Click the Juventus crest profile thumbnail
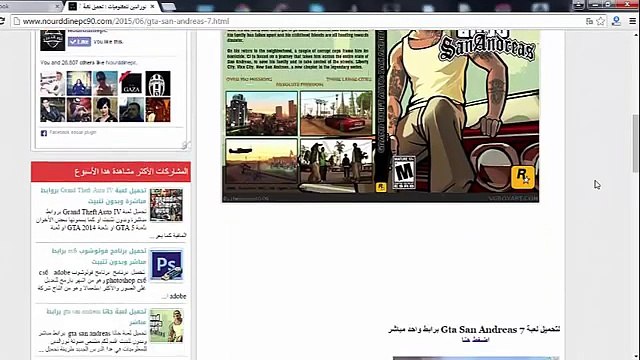Viewport: 640px width, 360px height. [158, 83]
